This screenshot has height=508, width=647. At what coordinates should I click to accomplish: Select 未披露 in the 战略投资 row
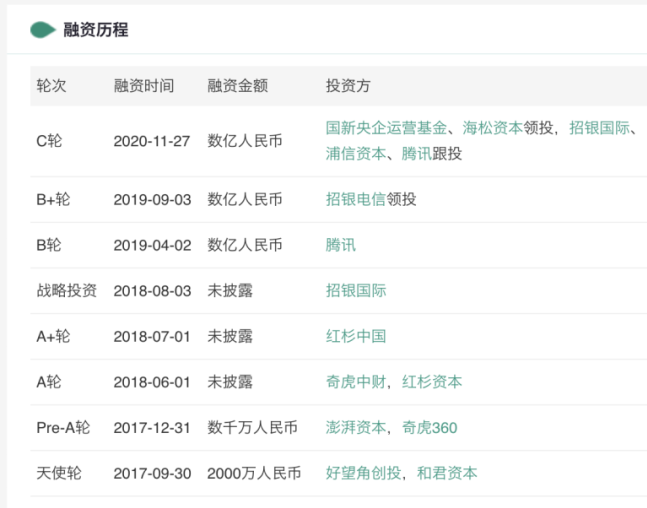click(230, 291)
